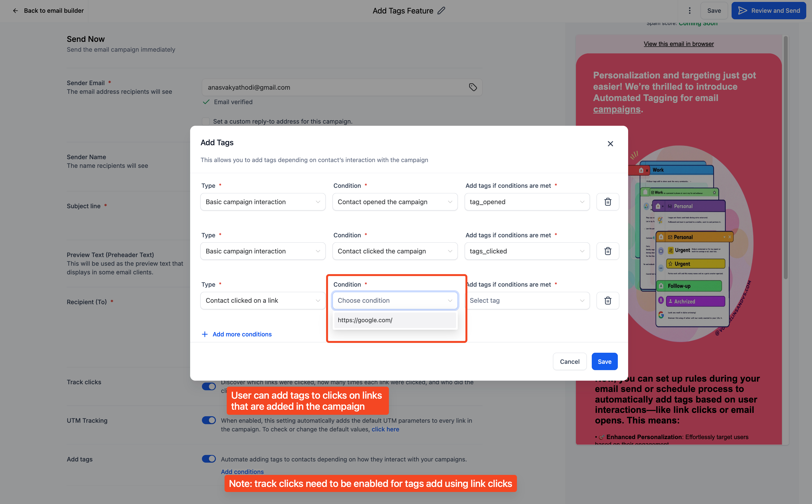Open the three-dot more options menu
The width and height of the screenshot is (812, 504).
[x=690, y=11]
